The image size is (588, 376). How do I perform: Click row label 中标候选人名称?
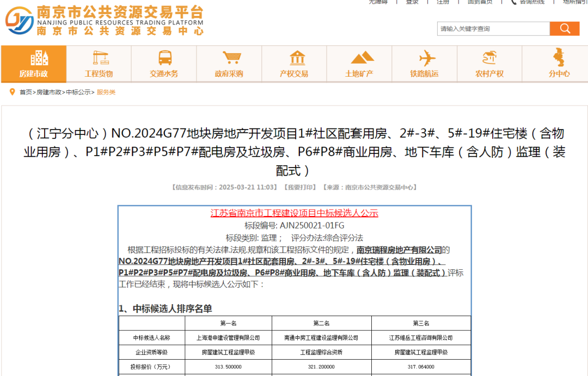click(x=151, y=338)
